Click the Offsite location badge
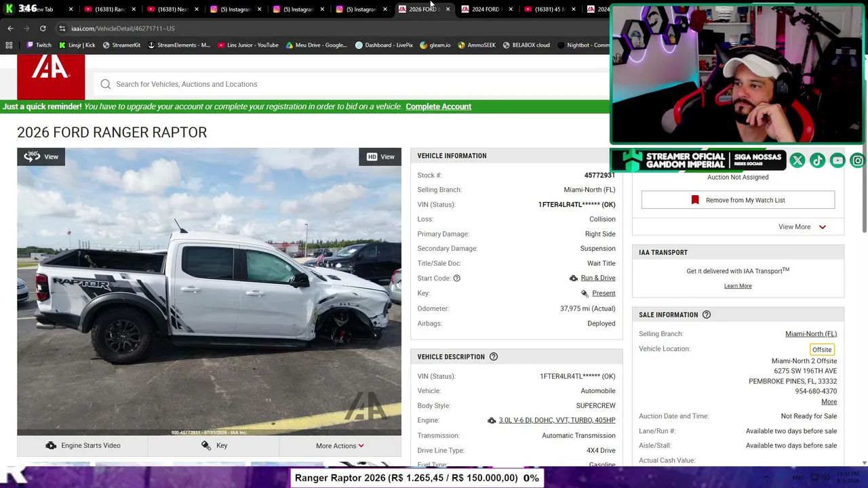This screenshot has width=868, height=488. pos(822,350)
